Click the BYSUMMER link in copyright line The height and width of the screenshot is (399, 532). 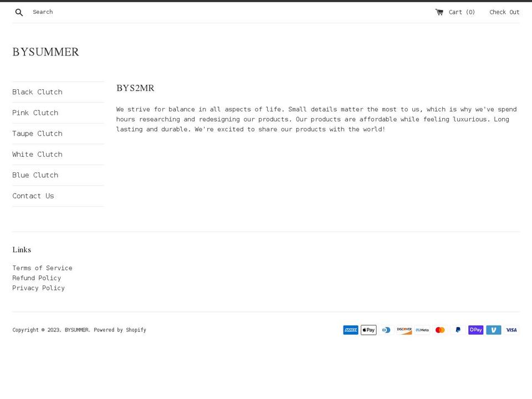click(76, 330)
